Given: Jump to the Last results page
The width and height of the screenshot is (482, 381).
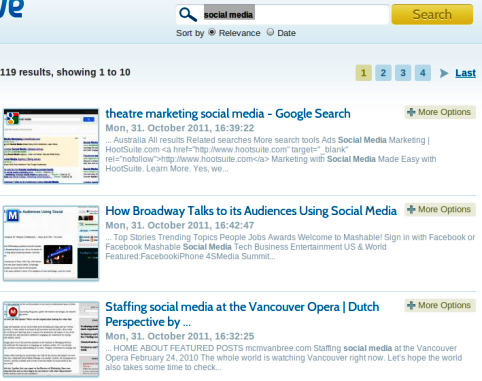Looking at the screenshot, I should tap(465, 73).
